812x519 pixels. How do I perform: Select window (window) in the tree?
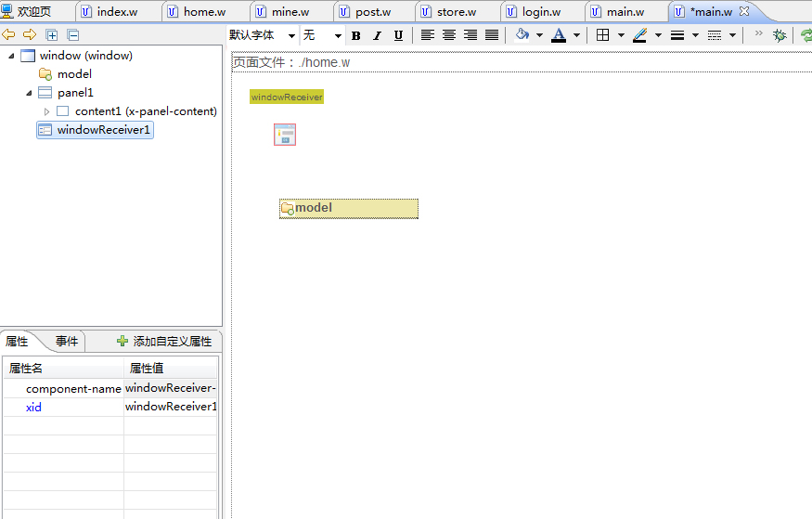tap(86, 56)
